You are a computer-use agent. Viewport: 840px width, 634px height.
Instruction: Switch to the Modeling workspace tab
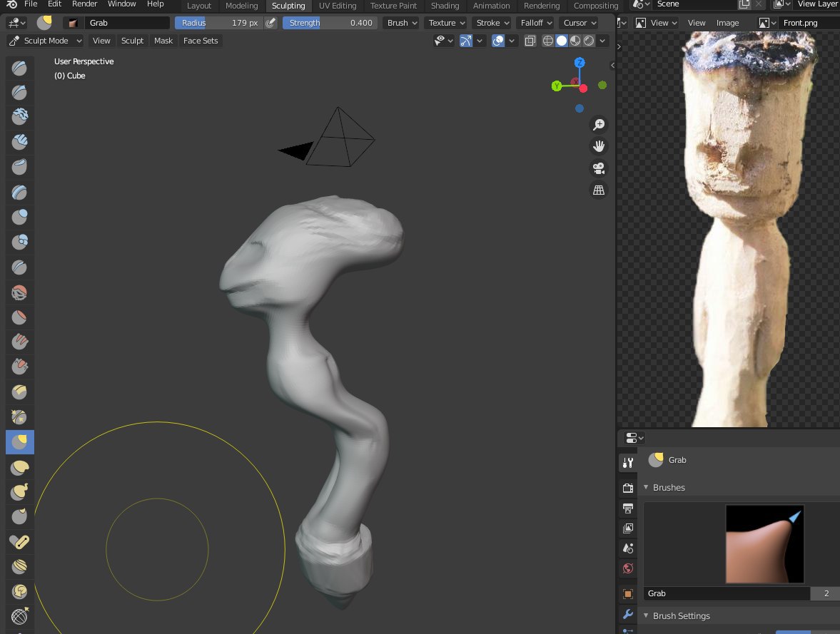tap(242, 6)
